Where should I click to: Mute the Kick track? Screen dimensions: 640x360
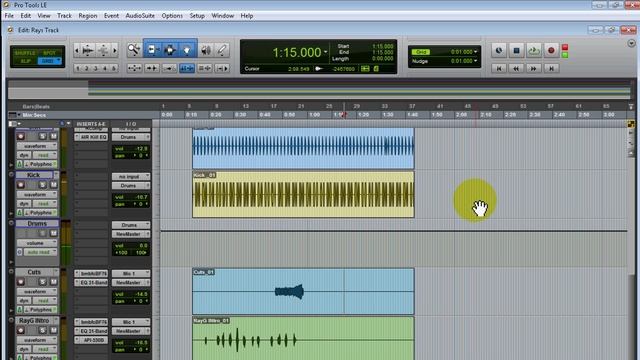click(53, 185)
